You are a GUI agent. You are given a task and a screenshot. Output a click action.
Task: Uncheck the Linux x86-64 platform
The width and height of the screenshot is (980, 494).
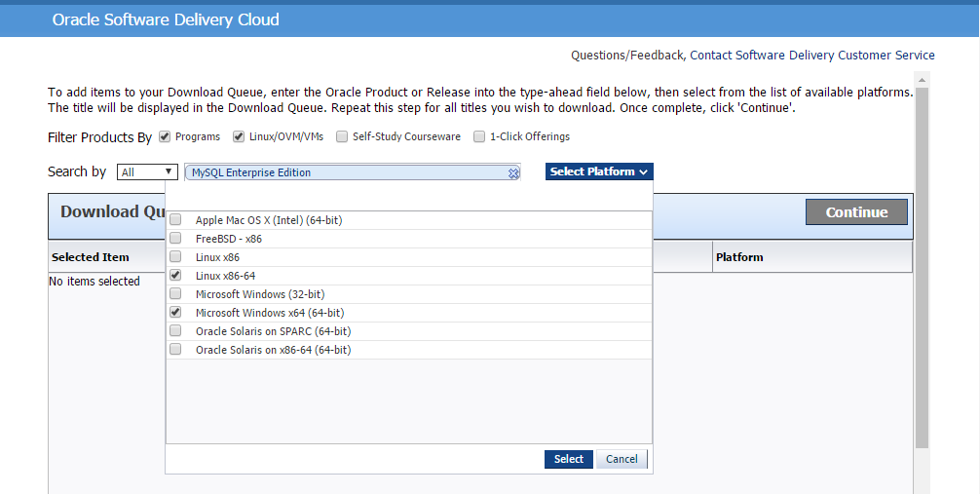pos(175,276)
